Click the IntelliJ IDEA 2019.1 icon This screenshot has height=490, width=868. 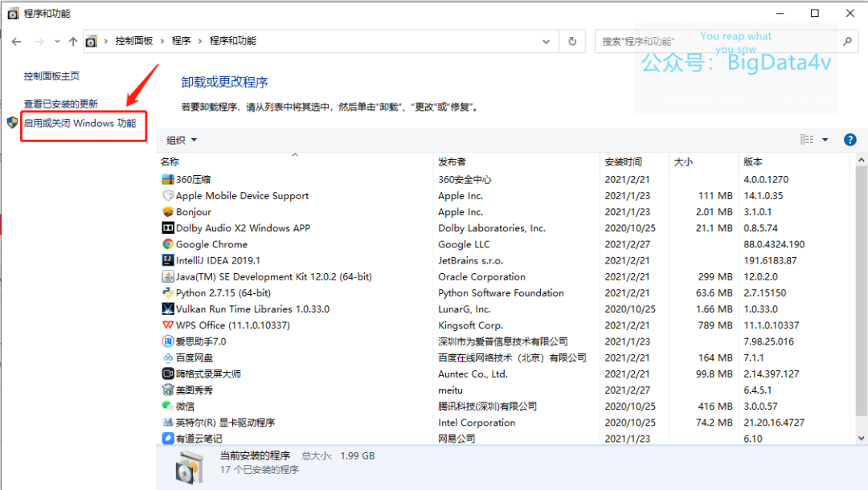click(168, 260)
